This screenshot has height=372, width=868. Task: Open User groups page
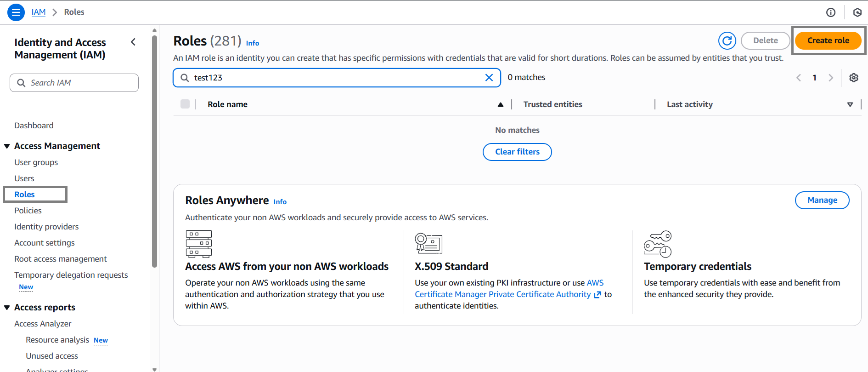pyautogui.click(x=36, y=162)
